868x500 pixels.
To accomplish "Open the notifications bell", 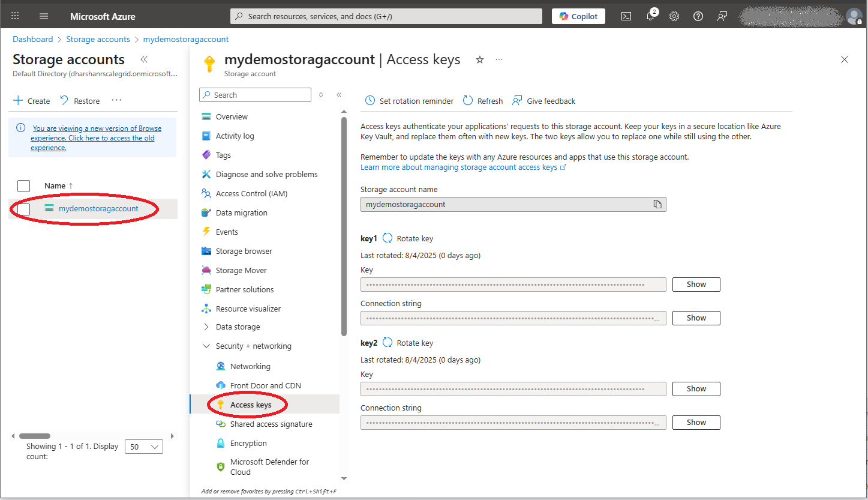I will [x=650, y=16].
